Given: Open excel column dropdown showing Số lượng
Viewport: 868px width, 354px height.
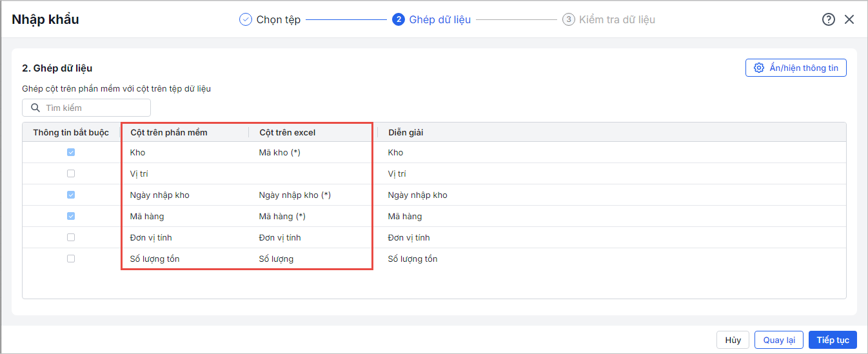Looking at the screenshot, I should pos(313,259).
